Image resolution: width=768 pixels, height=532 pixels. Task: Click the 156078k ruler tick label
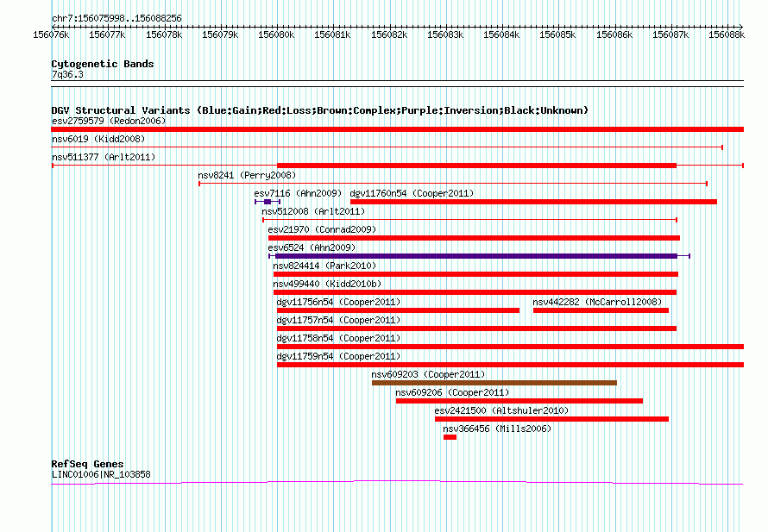pos(164,34)
